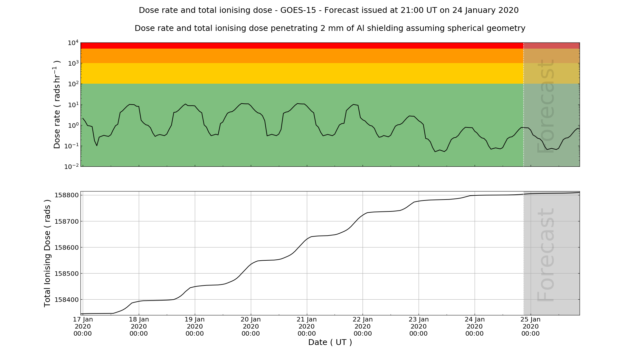Click the 158800 y-axis tick label
The width and height of the screenshot is (644, 354).
pyautogui.click(x=66, y=195)
